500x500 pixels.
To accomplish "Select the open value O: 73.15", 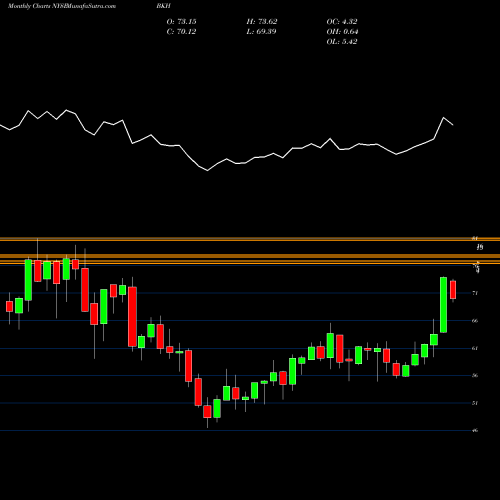I will tap(181, 22).
